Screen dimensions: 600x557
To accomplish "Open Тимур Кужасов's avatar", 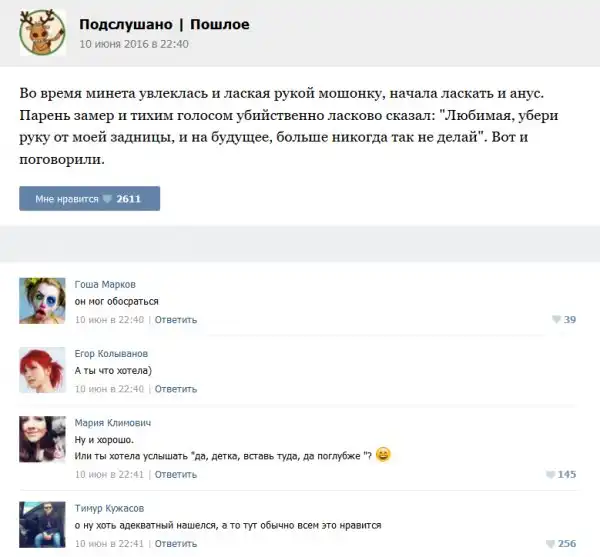I will click(x=42, y=524).
